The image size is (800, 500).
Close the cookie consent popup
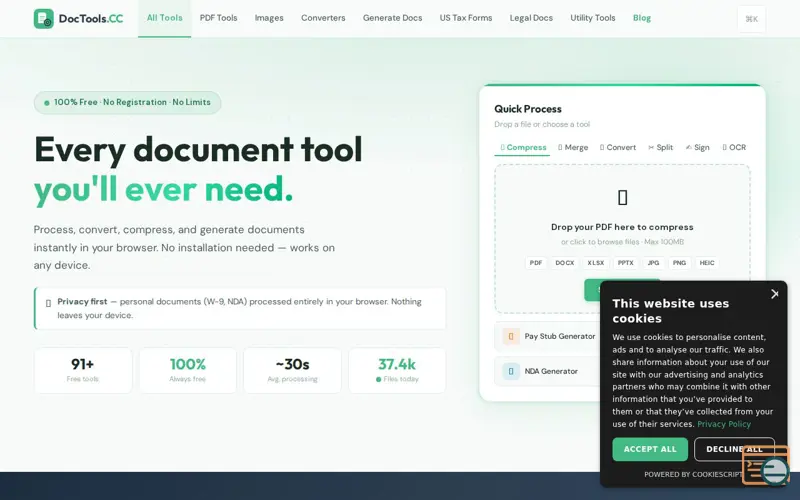(x=774, y=294)
